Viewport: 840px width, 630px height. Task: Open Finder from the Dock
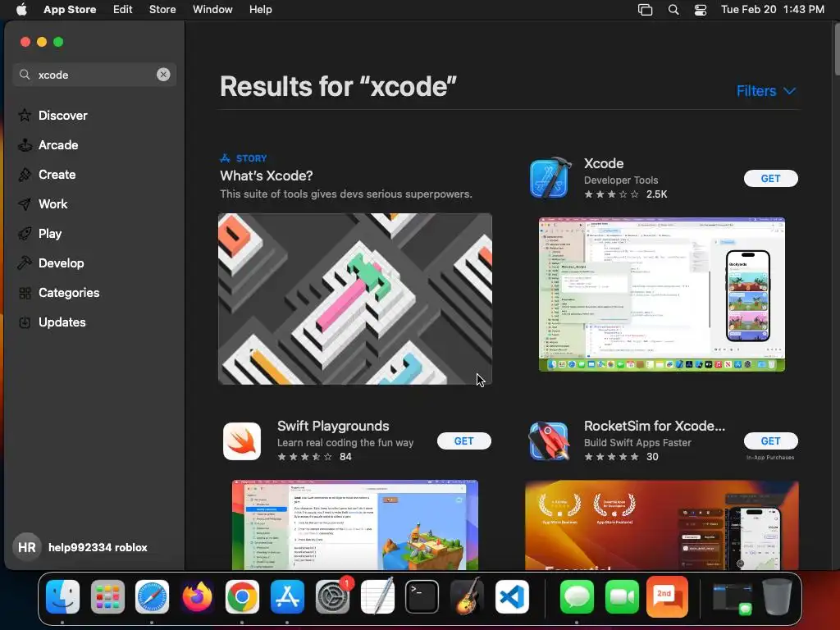click(62, 596)
